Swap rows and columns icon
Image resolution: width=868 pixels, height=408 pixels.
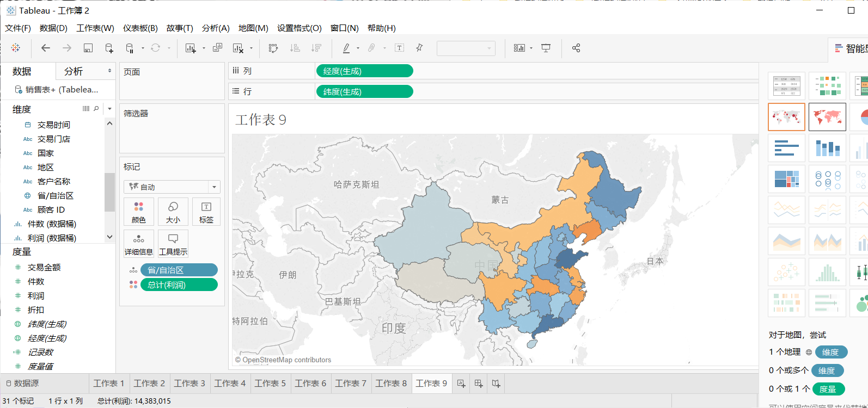point(273,48)
